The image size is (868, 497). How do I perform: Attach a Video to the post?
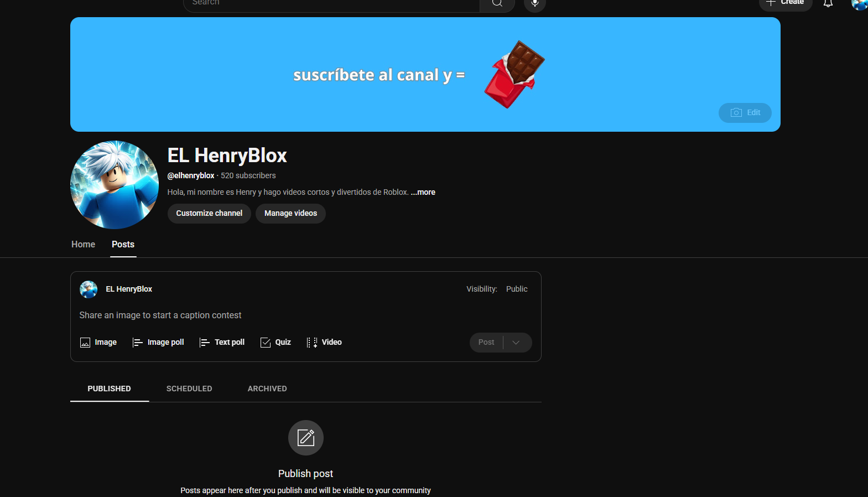(324, 343)
